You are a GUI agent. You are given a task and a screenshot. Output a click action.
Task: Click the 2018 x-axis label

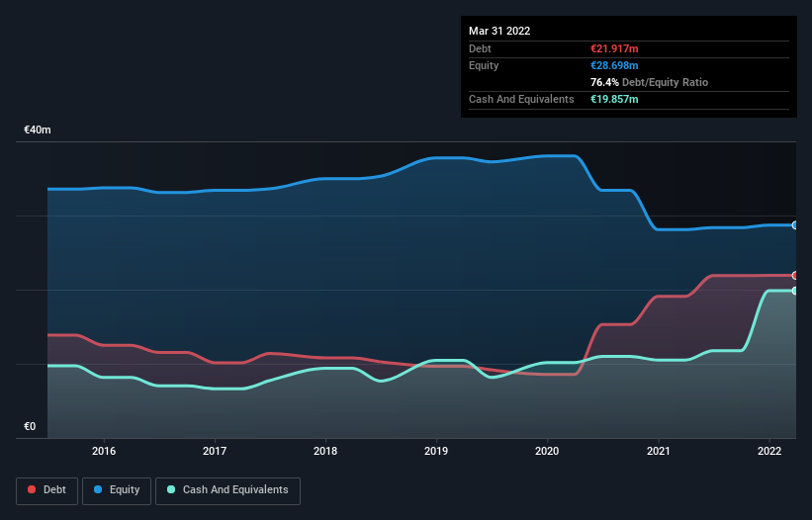coord(325,452)
